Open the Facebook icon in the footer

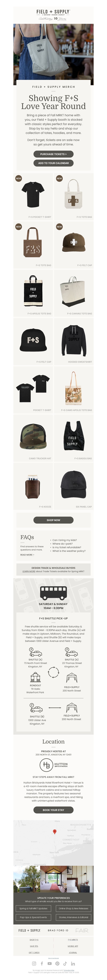pyautogui.click(x=42, y=964)
